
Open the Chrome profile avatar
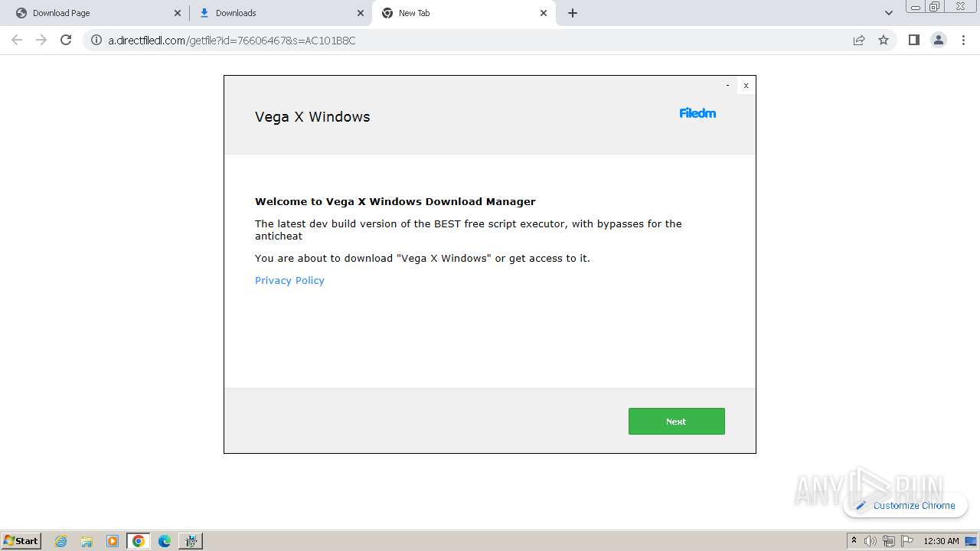[x=939, y=40]
